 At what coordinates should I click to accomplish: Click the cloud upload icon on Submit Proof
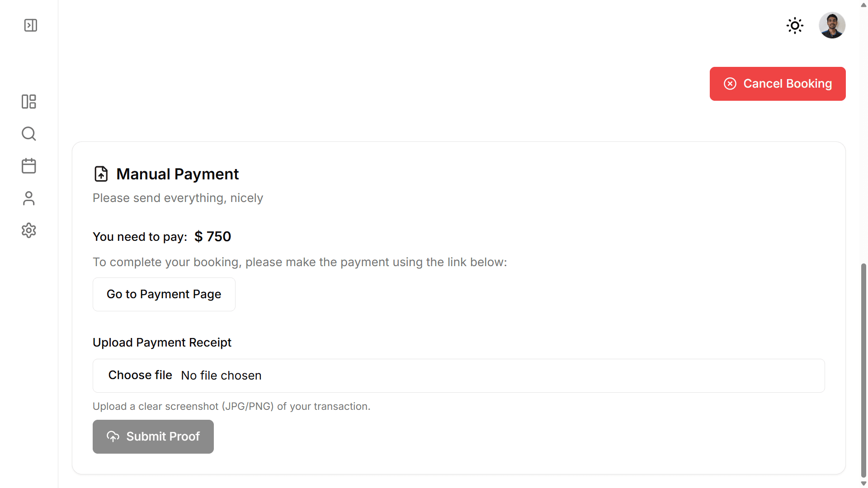(x=113, y=436)
